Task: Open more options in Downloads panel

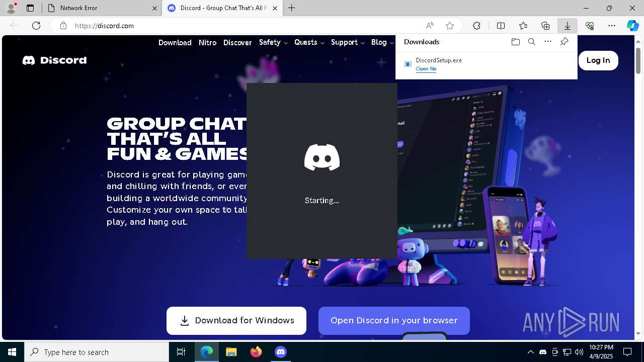Action: pos(548,42)
